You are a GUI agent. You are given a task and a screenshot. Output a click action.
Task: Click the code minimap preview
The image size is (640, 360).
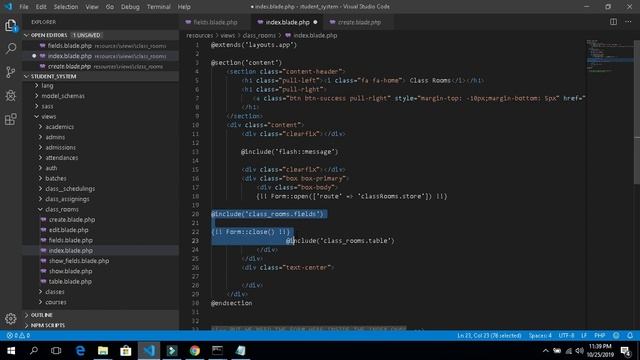pyautogui.click(x=609, y=56)
